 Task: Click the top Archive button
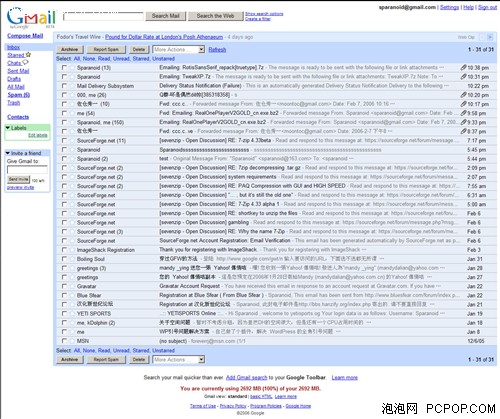70,50
